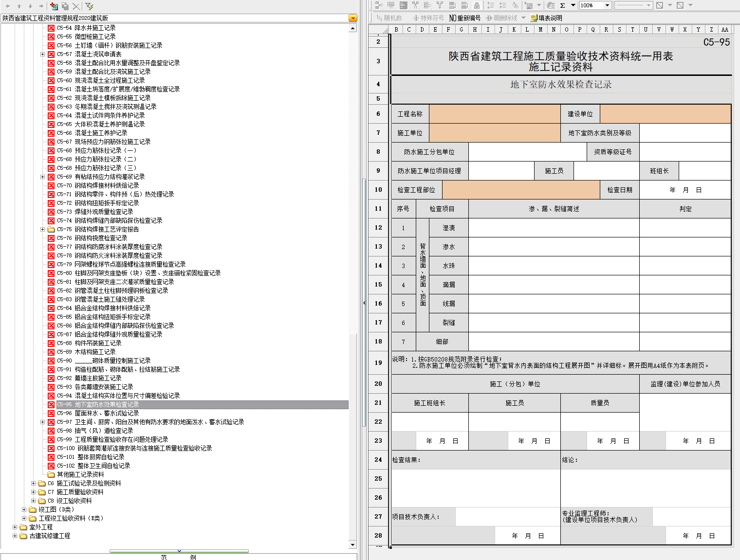Click row header 11

click(x=378, y=209)
